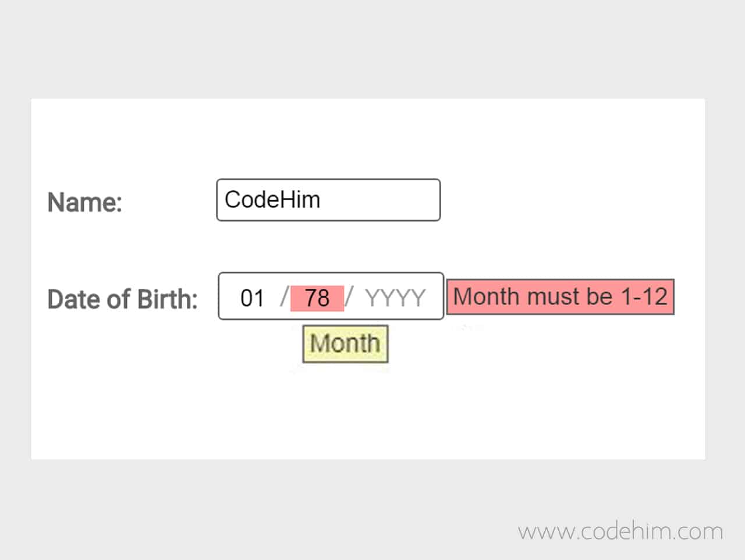Select the day segment showing 01
This screenshot has height=560, width=745.
[253, 297]
